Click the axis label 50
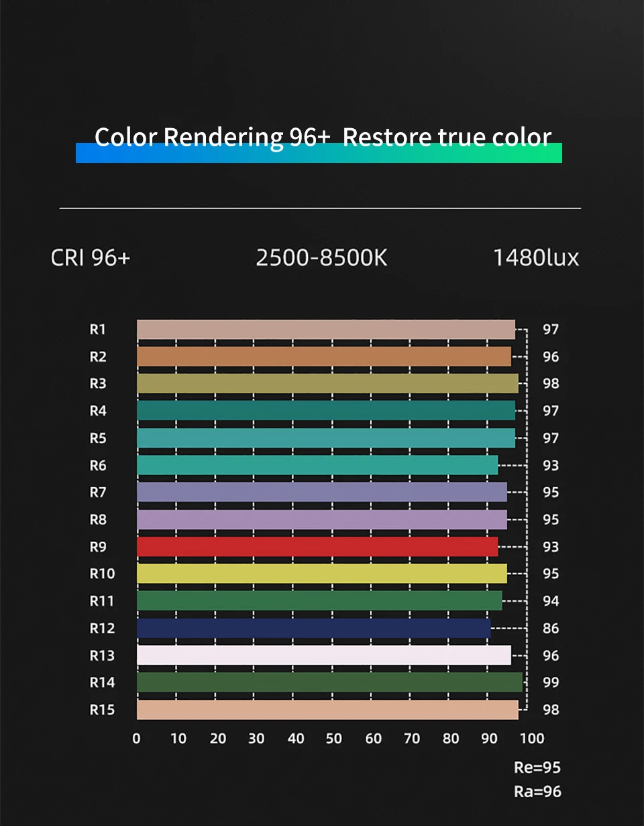 coord(334,739)
